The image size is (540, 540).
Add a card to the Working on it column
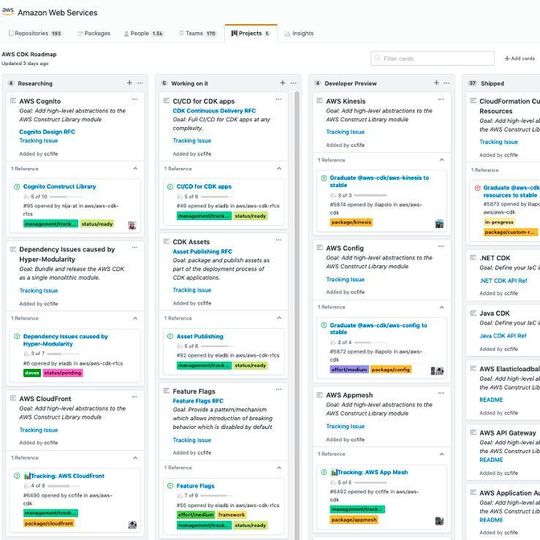point(283,83)
